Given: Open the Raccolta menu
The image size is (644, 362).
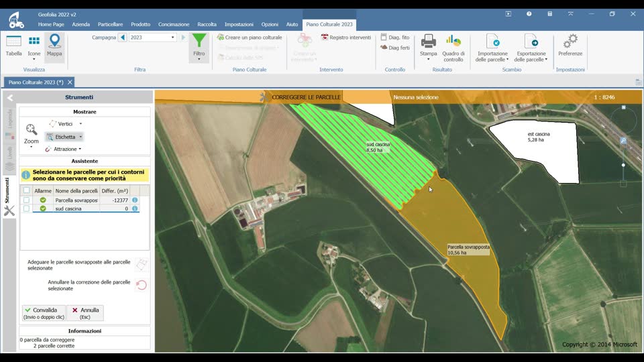Looking at the screenshot, I should click(207, 24).
